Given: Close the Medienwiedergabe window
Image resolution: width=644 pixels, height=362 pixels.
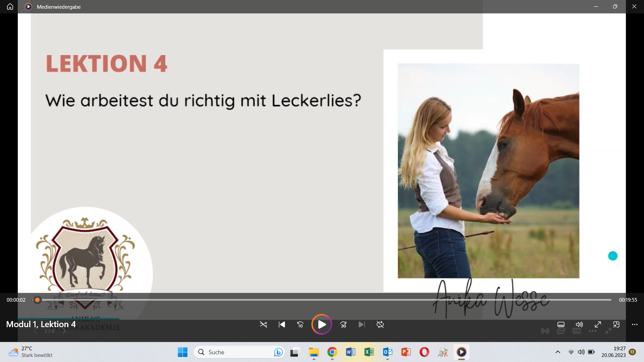Looking at the screenshot, I should [634, 7].
